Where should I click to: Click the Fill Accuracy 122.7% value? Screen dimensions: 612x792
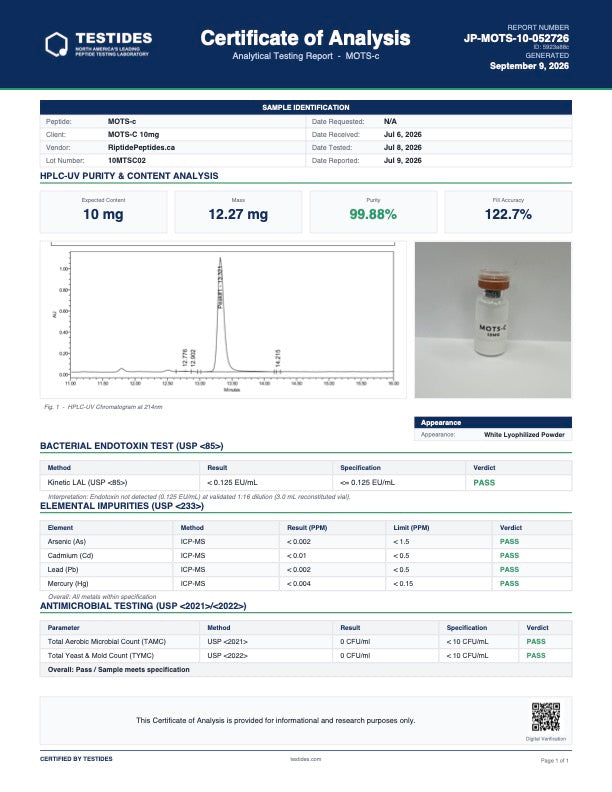[508, 214]
